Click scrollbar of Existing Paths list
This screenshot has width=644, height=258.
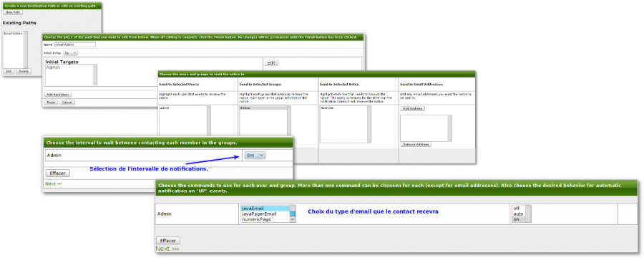[26, 49]
